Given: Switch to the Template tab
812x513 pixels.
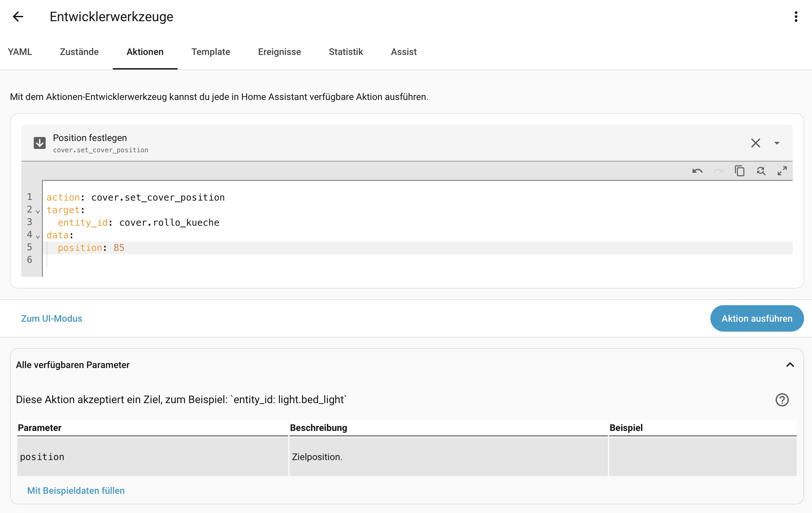Looking at the screenshot, I should (x=210, y=52).
